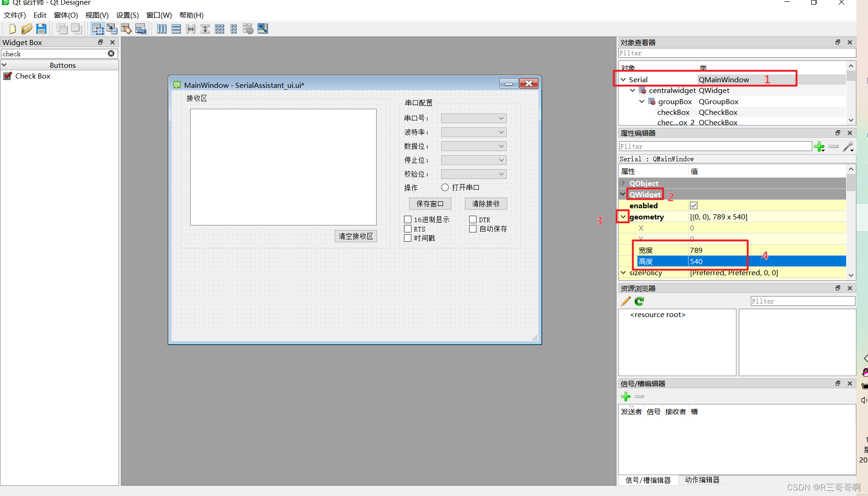
Task: Apply Lay Out in a Grid icon
Action: point(219,29)
